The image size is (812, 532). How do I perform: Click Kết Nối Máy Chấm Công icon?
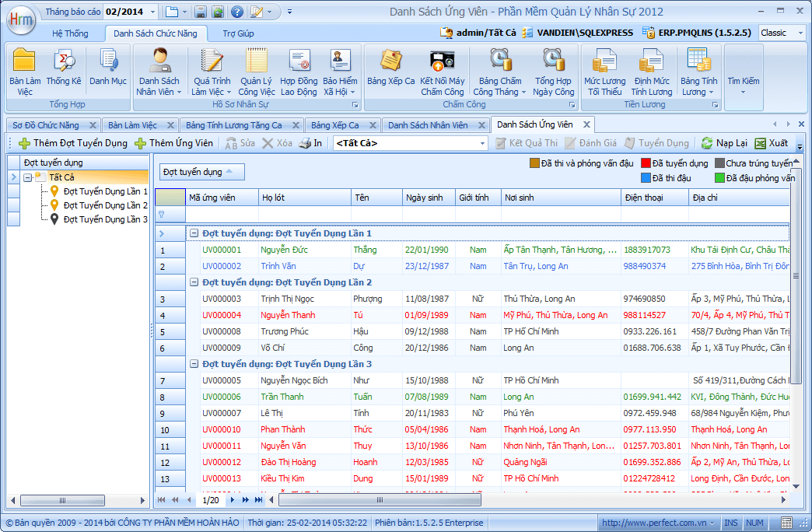[442, 72]
